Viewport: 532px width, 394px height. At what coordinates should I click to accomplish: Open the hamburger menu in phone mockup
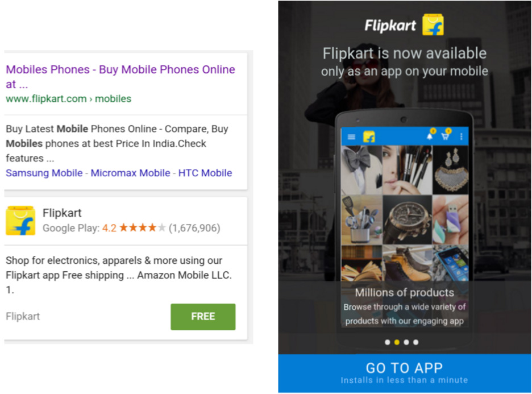pos(351,137)
